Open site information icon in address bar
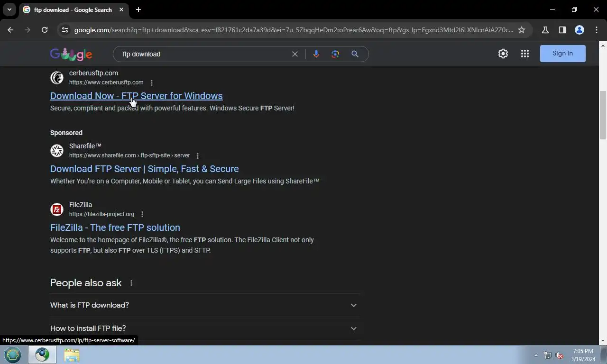The width and height of the screenshot is (607, 364). click(65, 30)
